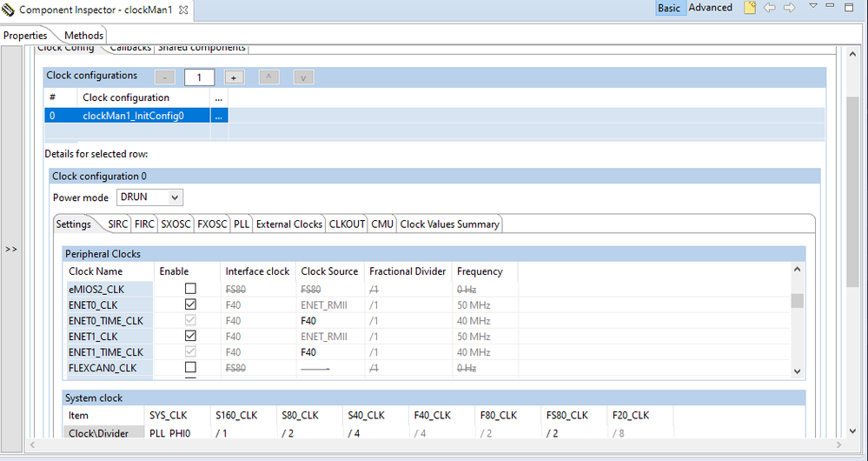Open ellipsis button for clockMan1_InitConfig0 row
868x461 pixels.
[x=219, y=116]
